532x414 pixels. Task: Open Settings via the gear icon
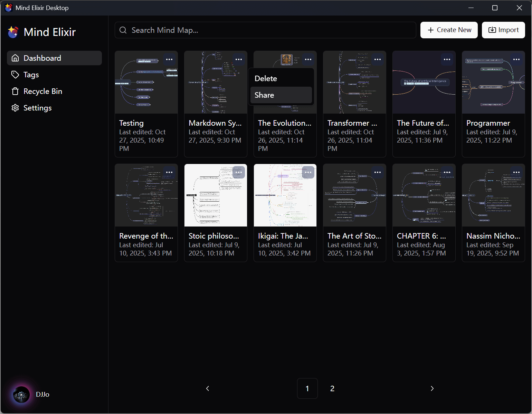15,108
